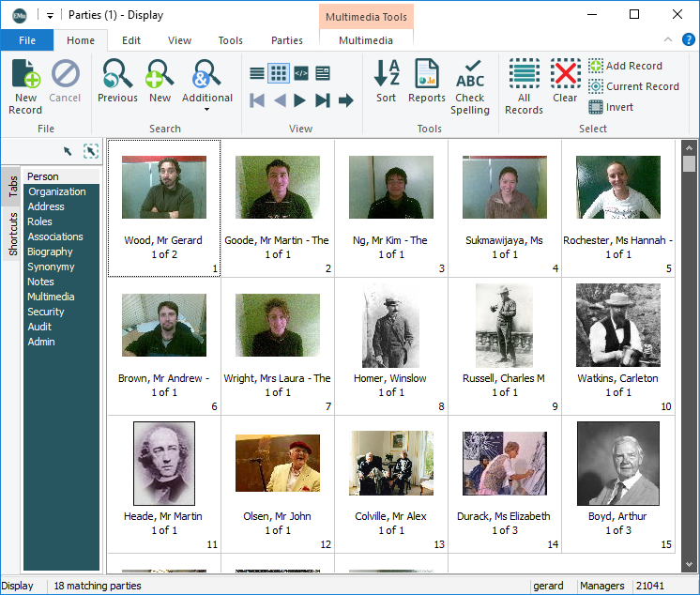Toggle contact sheet grid view
The width and height of the screenshot is (700, 595).
click(x=279, y=73)
